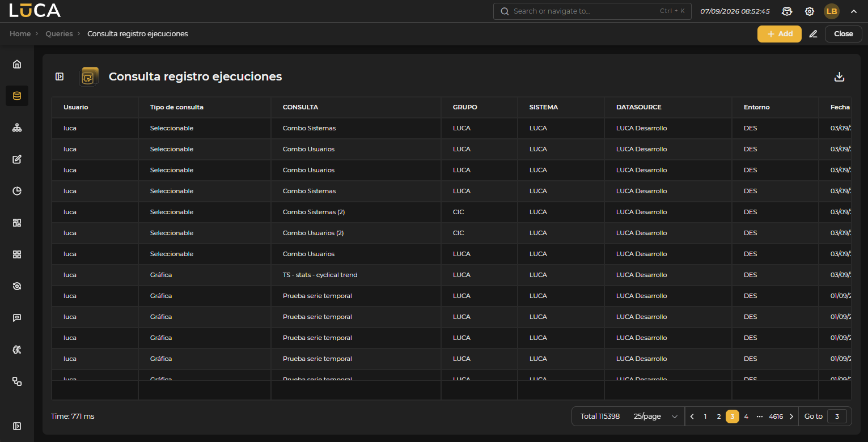Image resolution: width=868 pixels, height=442 pixels.
Task: Open the hierarchy tree sidebar icon
Action: coord(17,127)
